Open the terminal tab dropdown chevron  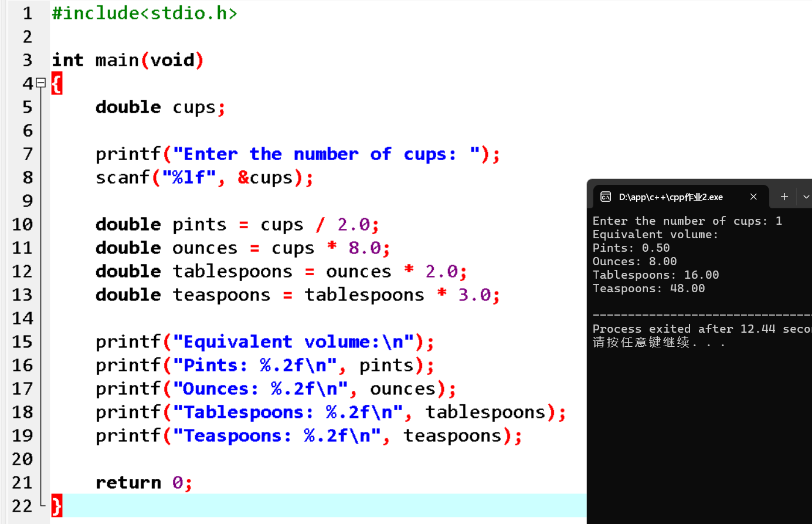tap(806, 197)
